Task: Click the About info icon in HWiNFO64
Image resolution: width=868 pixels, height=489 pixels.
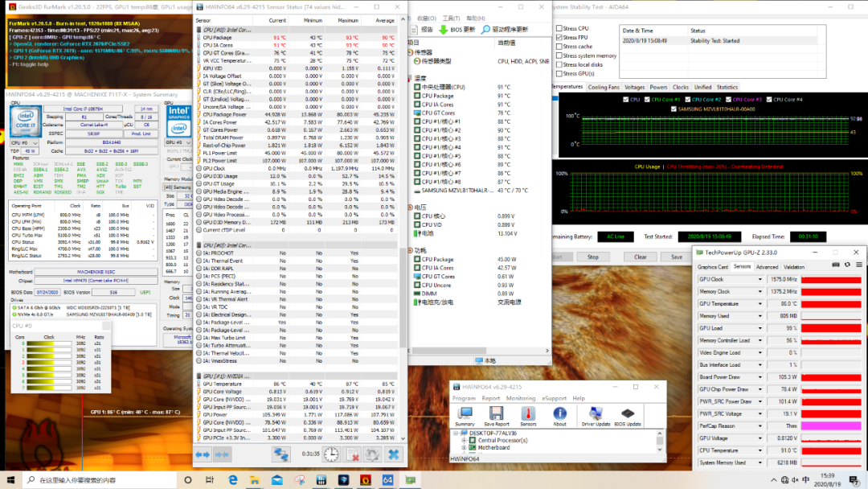Action: coord(559,413)
